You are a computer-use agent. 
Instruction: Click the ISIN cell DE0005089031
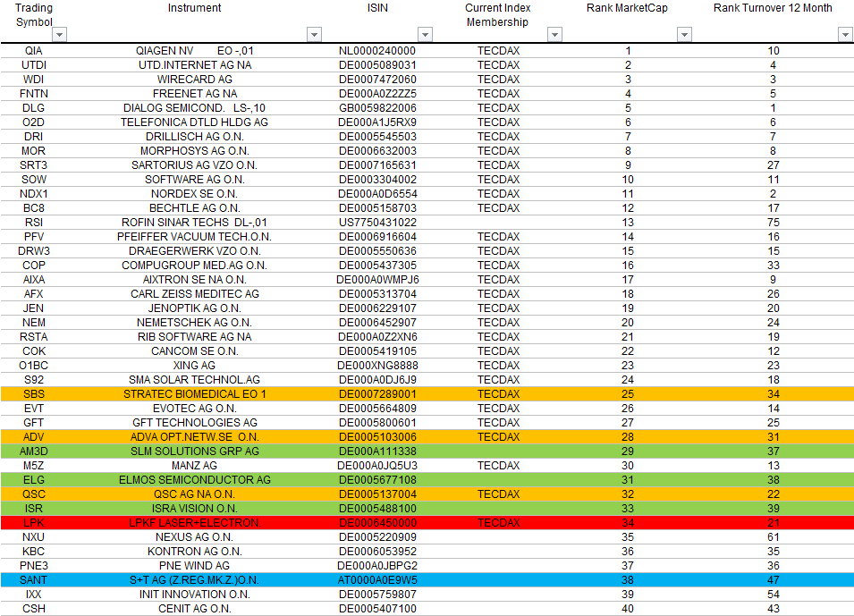pyautogui.click(x=376, y=64)
